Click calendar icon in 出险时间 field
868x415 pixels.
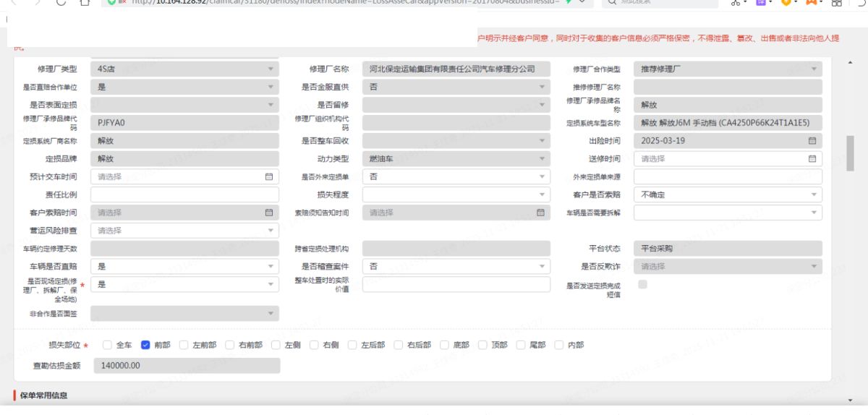812,140
